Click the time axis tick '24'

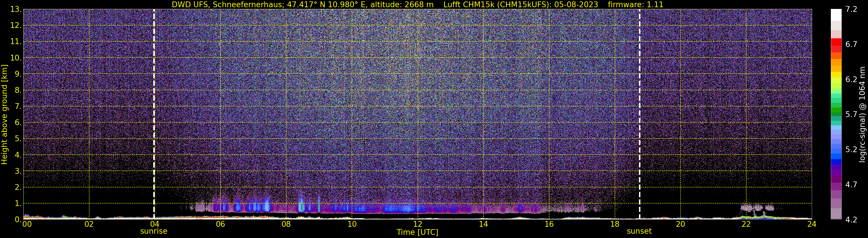pos(812,224)
